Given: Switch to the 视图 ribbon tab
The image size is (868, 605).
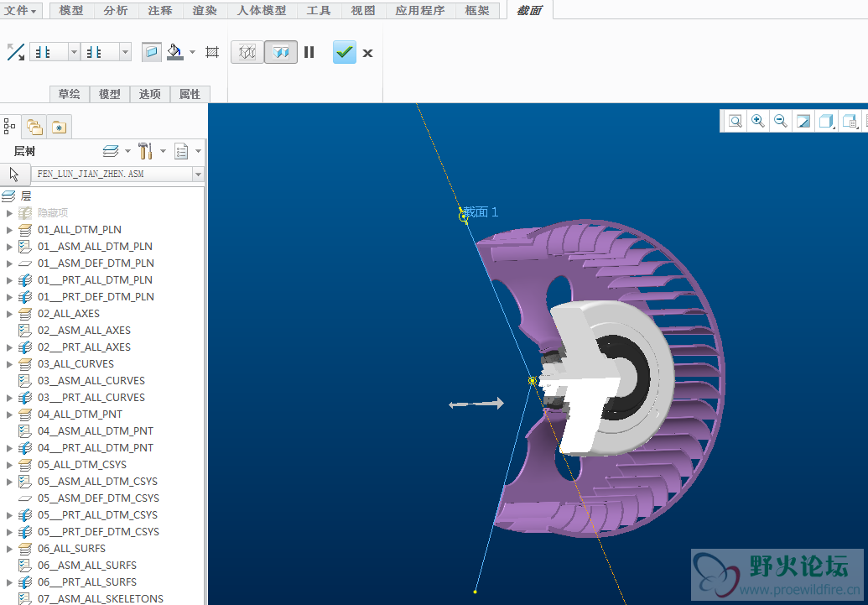Looking at the screenshot, I should pos(363,11).
